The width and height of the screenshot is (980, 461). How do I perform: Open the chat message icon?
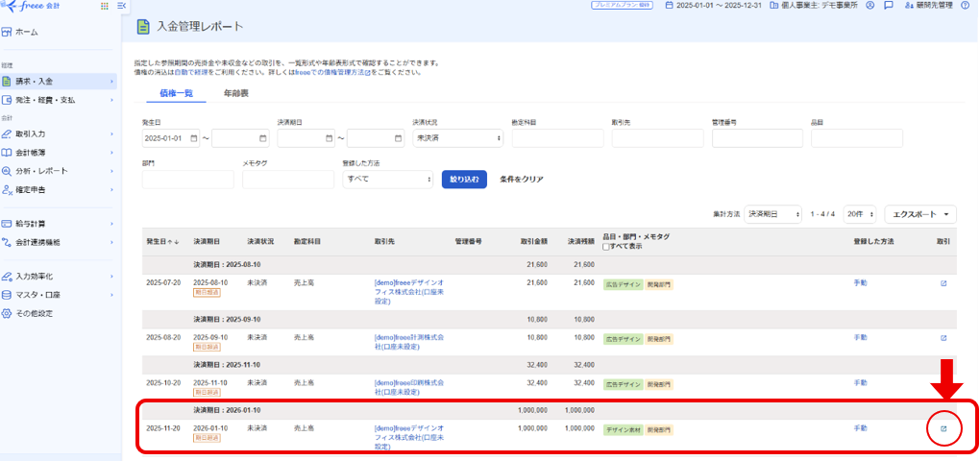888,5
